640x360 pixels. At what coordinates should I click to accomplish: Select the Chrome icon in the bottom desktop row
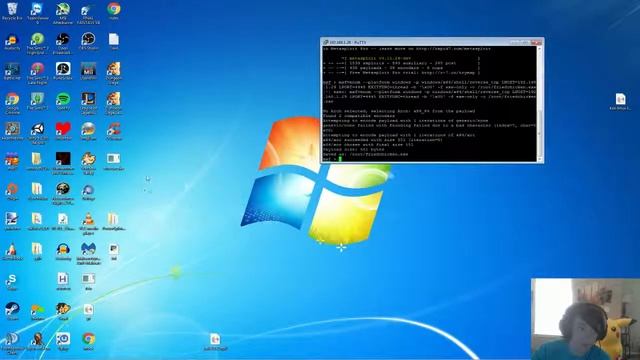[88, 341]
